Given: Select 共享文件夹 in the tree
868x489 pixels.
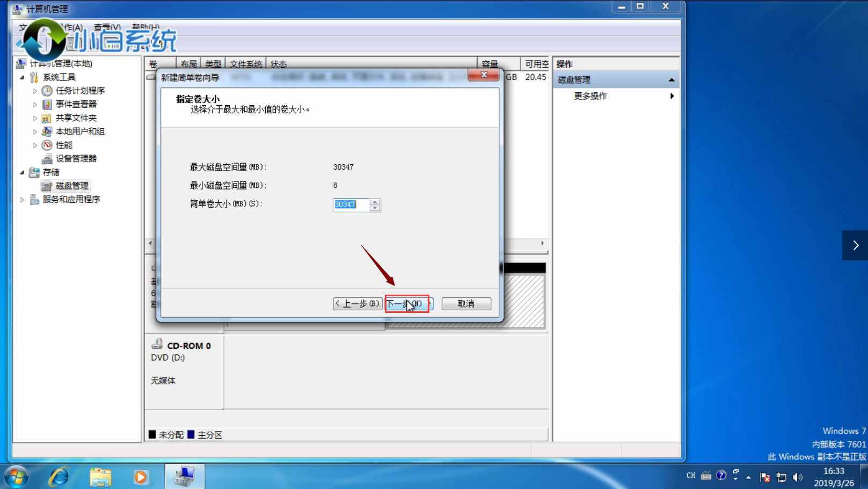Looking at the screenshot, I should tap(76, 118).
